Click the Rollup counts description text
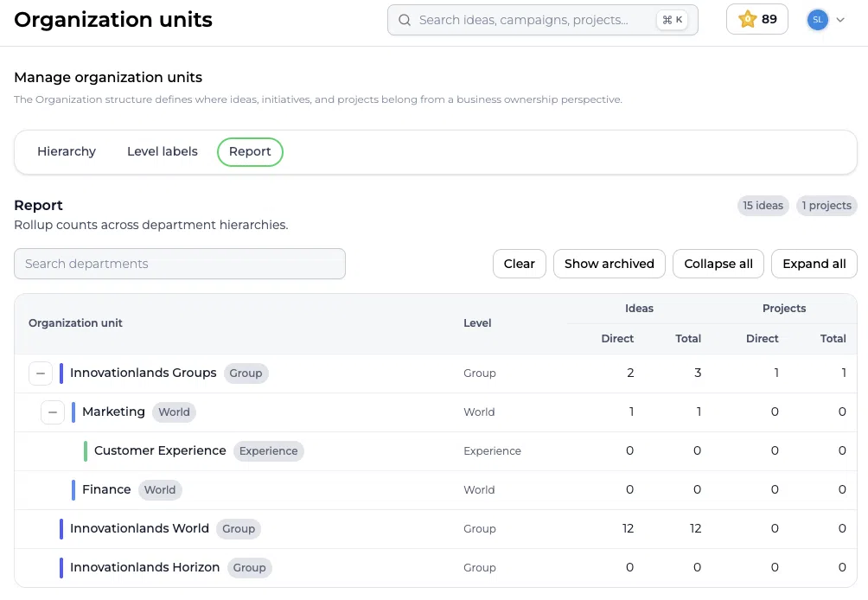868x600 pixels. tap(151, 226)
